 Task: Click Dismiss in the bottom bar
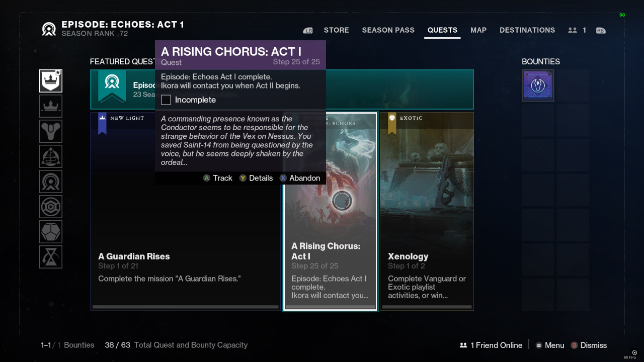[x=588, y=345]
